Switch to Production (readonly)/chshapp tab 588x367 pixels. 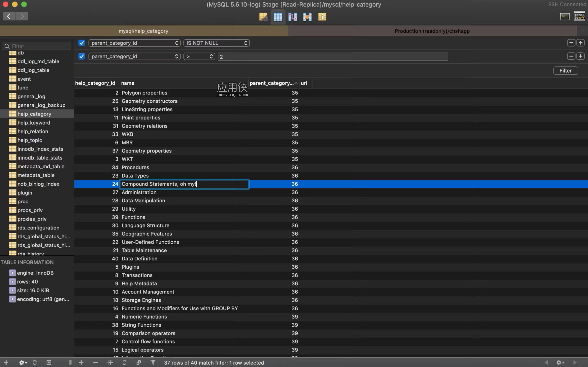[x=432, y=31]
